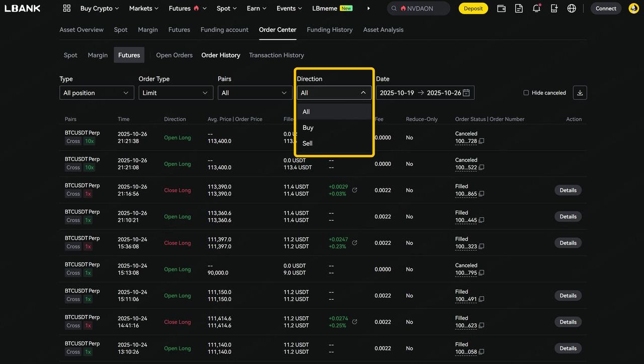Switch to Transaction History tab
Viewport: 644px width, 364px height.
point(276,55)
